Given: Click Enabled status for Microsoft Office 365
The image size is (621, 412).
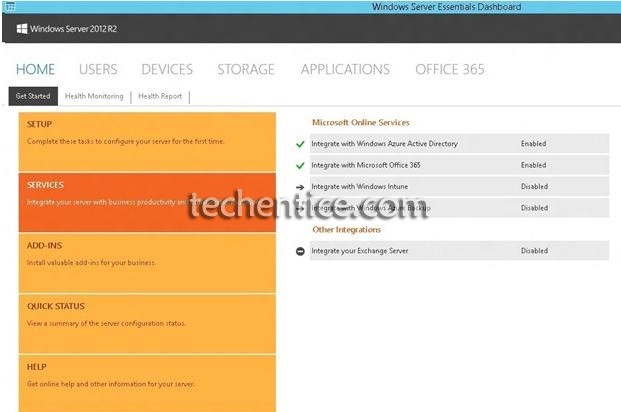Looking at the screenshot, I should click(x=533, y=165).
